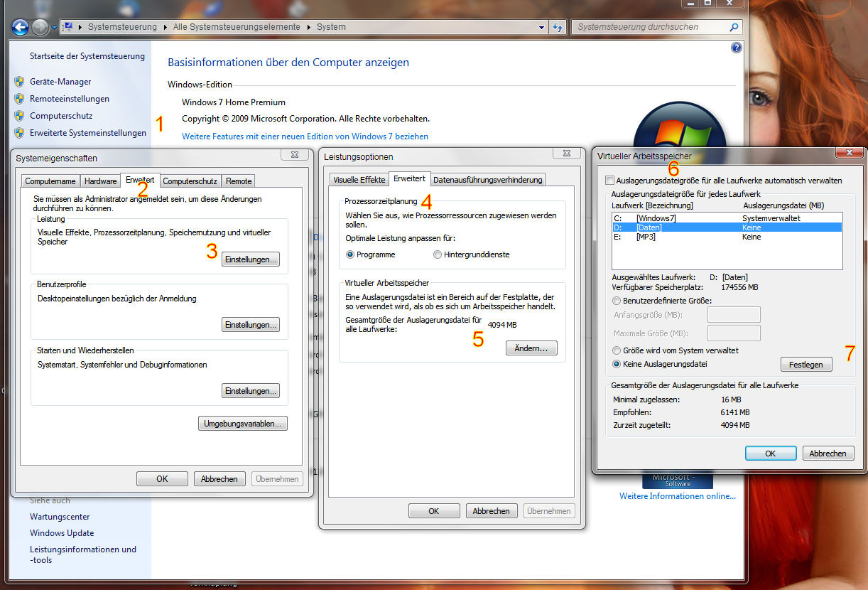Go to Startseite der Systemsteuerung
The width and height of the screenshot is (868, 590).
(87, 56)
